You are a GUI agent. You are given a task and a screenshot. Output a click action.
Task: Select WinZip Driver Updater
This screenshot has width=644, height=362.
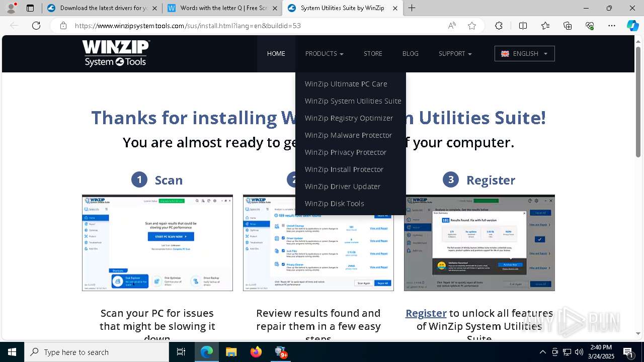(x=343, y=187)
